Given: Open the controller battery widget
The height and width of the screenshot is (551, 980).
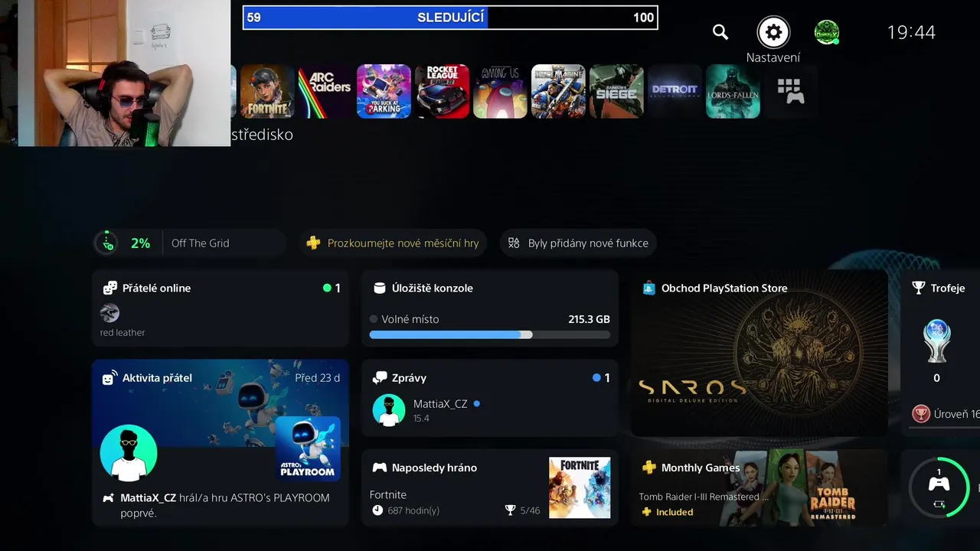Looking at the screenshot, I should pyautogui.click(x=939, y=487).
